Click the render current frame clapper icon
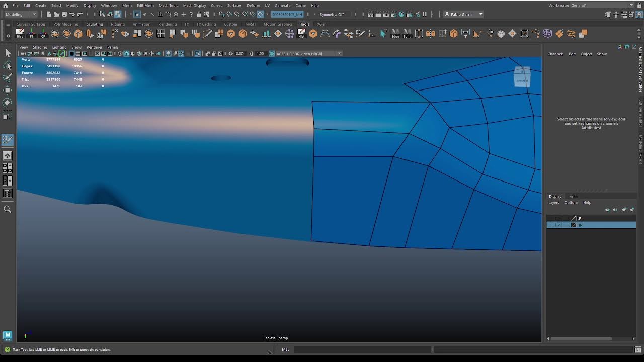 [378, 14]
